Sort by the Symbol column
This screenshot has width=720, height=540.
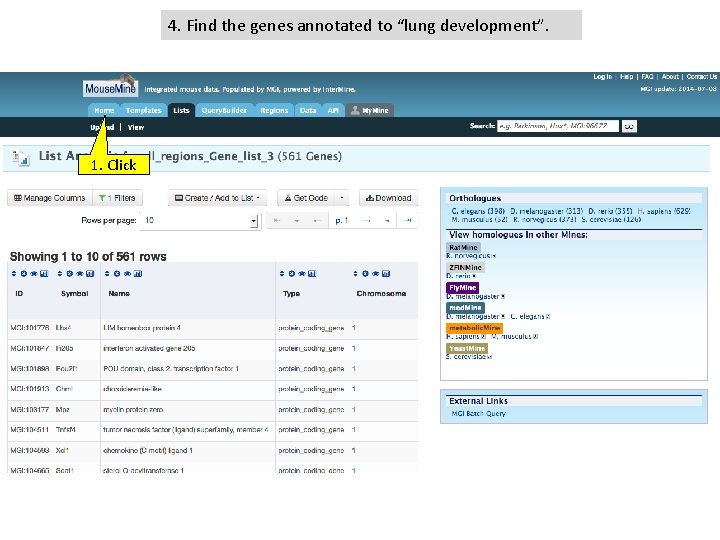pos(60,274)
